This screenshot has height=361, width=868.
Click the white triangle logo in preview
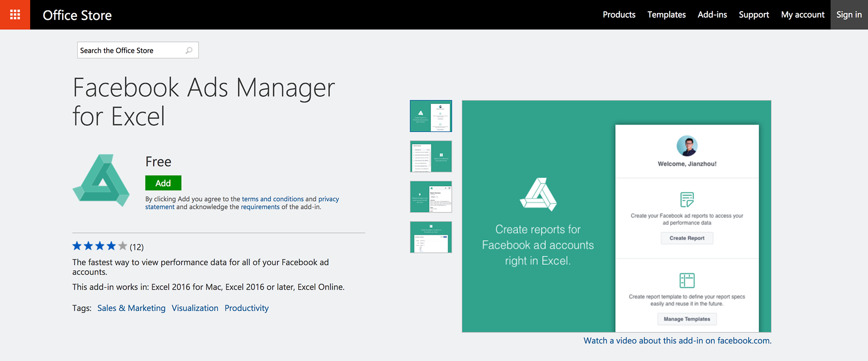click(x=538, y=194)
